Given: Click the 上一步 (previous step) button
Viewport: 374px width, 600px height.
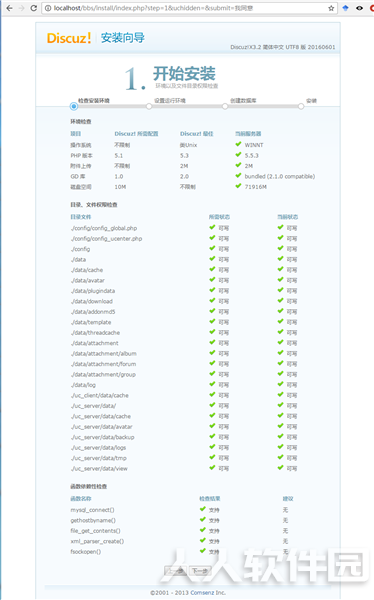Looking at the screenshot, I should tap(176, 571).
